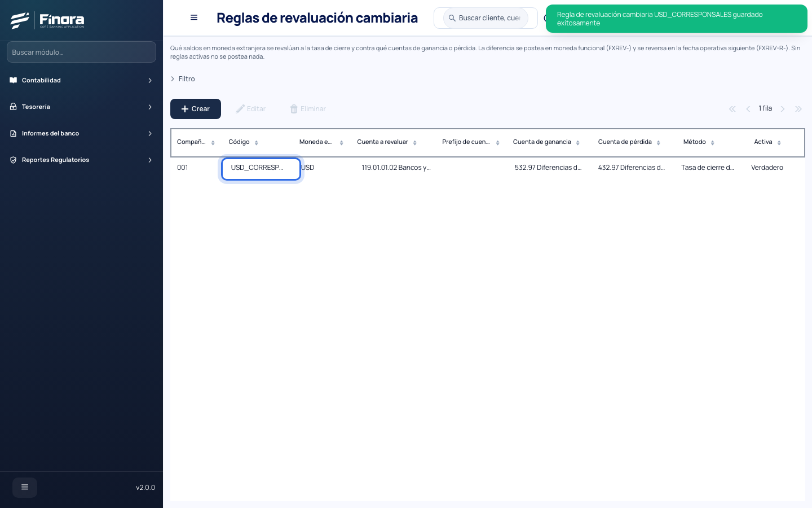Click the USD currency cell
Image resolution: width=812 pixels, height=508 pixels.
[308, 168]
